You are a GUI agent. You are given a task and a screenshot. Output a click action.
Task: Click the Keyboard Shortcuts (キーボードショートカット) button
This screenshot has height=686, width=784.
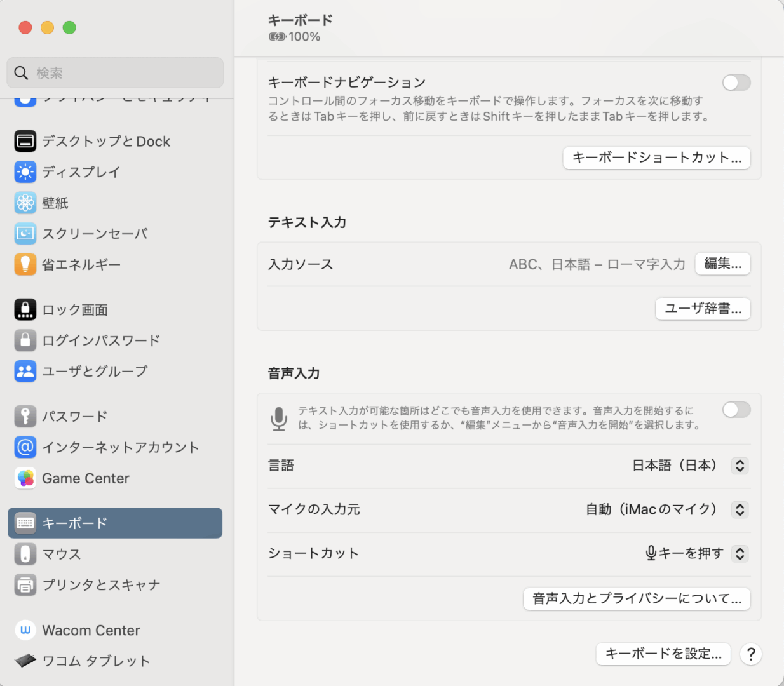tap(656, 158)
